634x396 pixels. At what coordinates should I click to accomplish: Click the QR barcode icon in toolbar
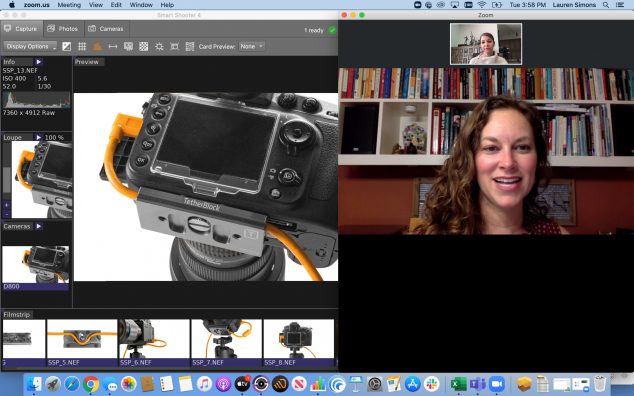pos(190,47)
